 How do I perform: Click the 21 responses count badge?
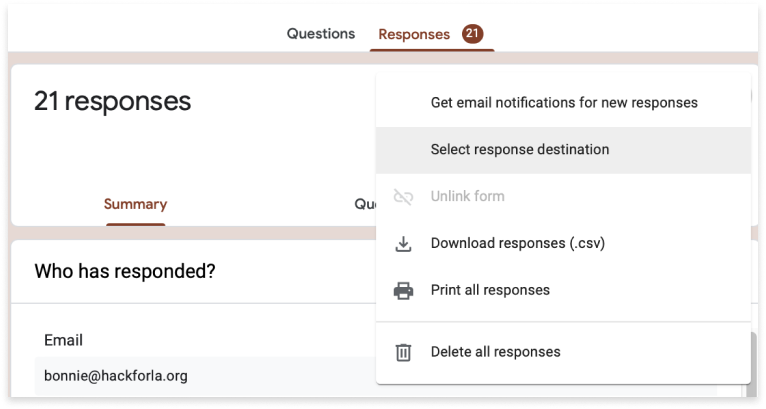click(473, 34)
